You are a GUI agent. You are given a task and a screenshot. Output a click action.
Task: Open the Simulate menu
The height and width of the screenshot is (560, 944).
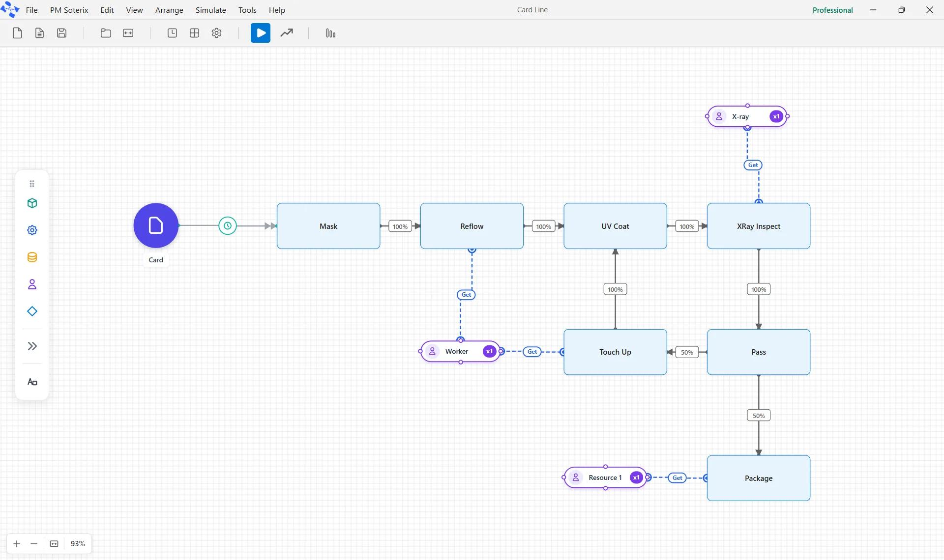(x=210, y=10)
